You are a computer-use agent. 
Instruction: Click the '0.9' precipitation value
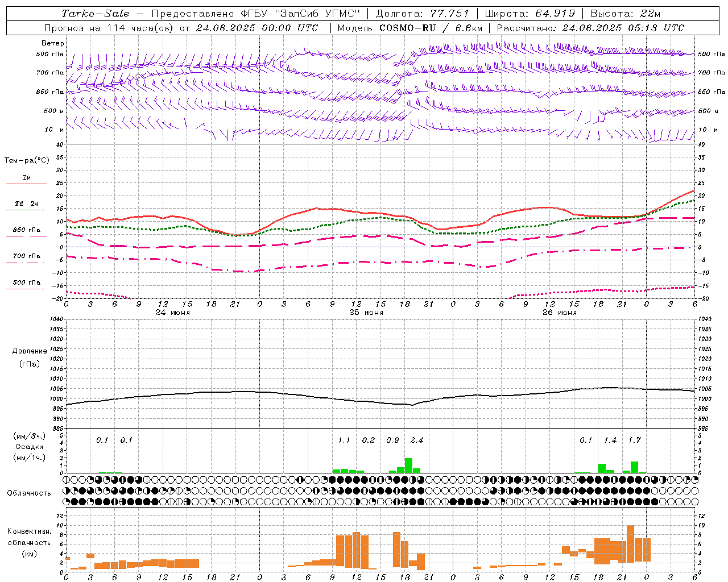pyautogui.click(x=392, y=440)
